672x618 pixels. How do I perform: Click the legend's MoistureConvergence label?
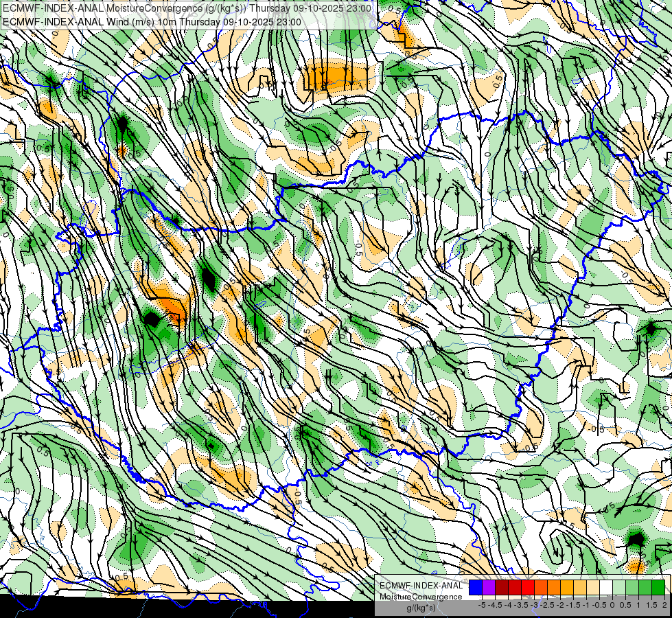421,597
